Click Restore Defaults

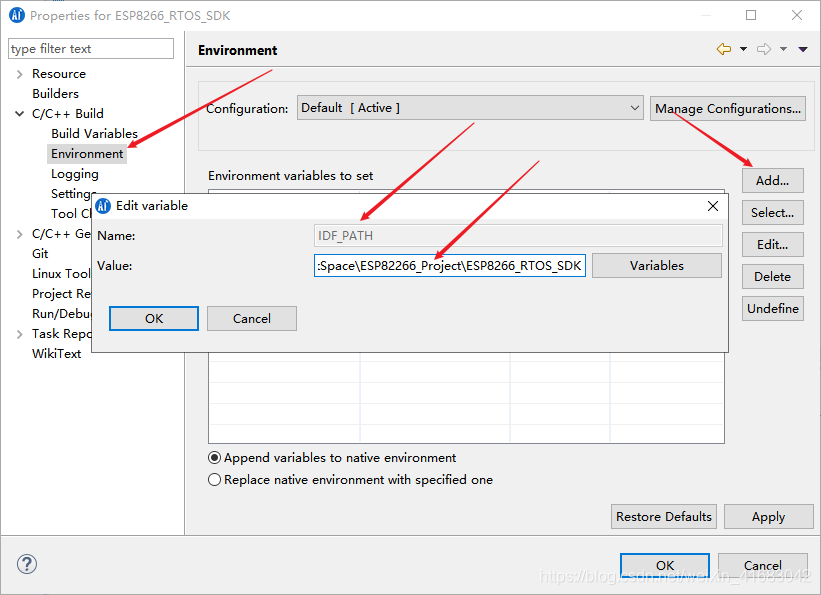[x=663, y=516]
